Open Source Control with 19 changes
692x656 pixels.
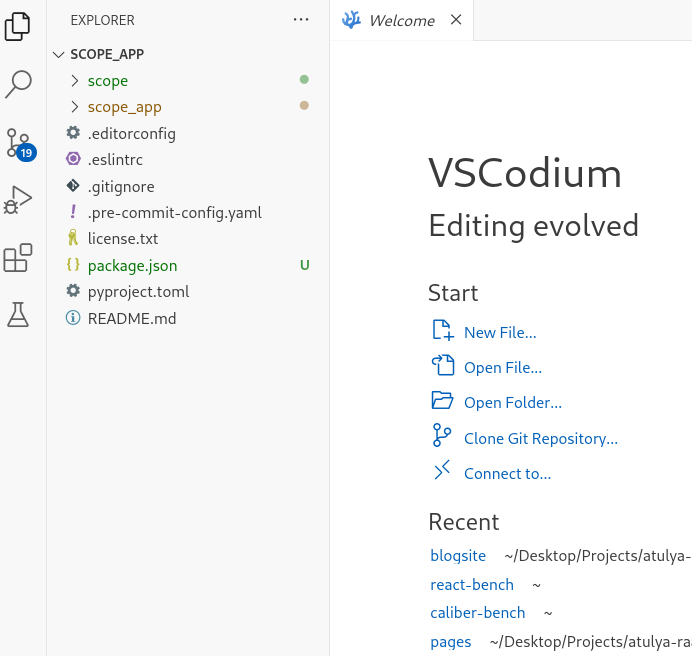[20, 145]
